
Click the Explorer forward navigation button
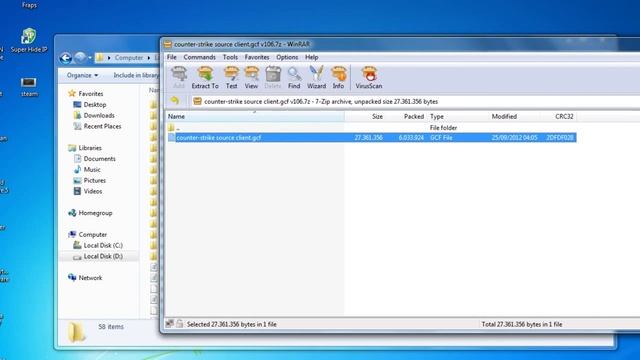point(80,58)
